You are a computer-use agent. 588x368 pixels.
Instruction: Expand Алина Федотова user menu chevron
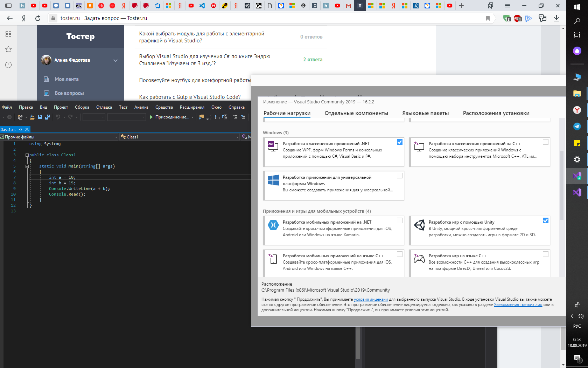[115, 60]
